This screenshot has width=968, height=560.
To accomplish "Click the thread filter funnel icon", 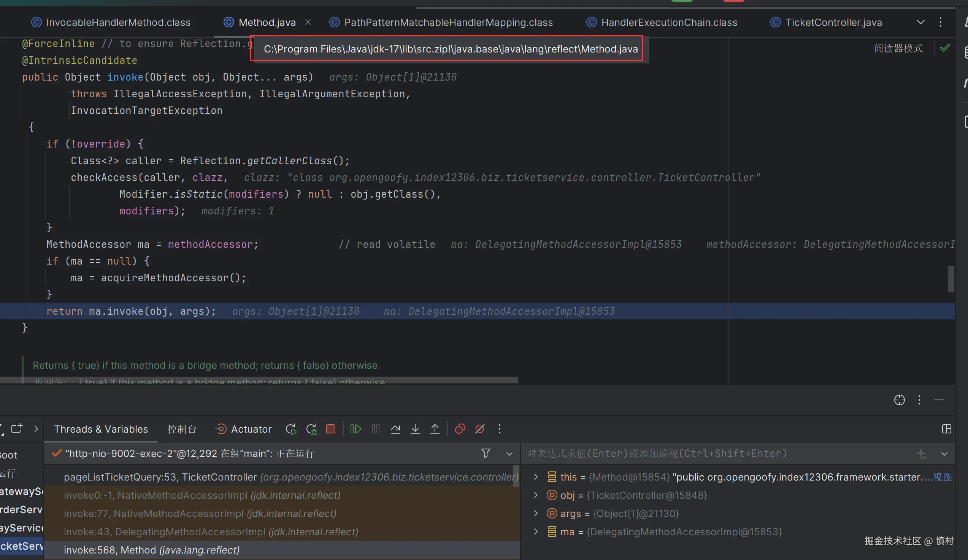I will [x=486, y=454].
